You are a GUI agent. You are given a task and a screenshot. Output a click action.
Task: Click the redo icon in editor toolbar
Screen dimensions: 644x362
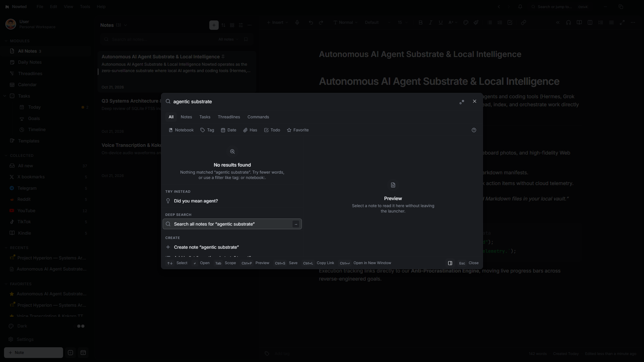[x=321, y=22]
